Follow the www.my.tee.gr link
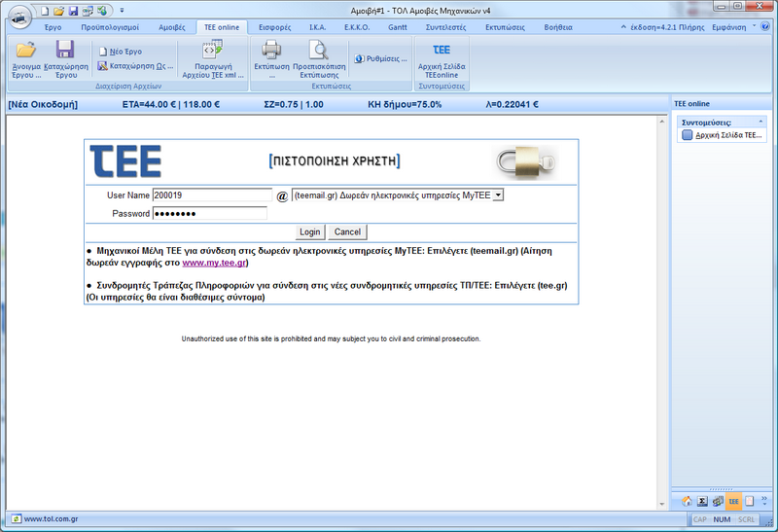778x532 pixels. [215, 263]
